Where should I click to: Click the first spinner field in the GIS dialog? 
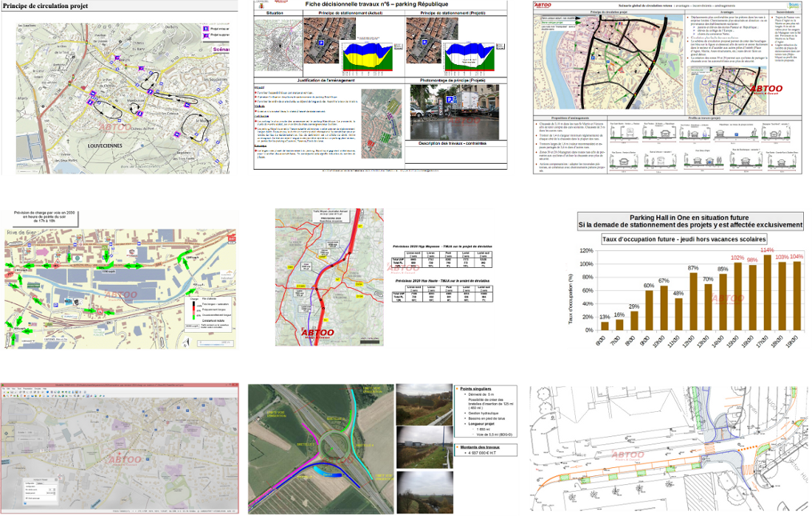point(50,489)
